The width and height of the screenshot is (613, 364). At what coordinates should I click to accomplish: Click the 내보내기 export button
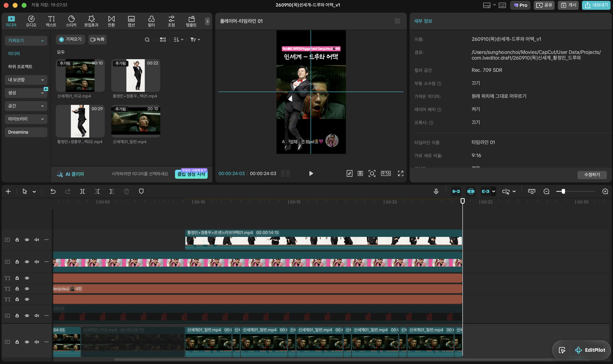click(x=596, y=5)
